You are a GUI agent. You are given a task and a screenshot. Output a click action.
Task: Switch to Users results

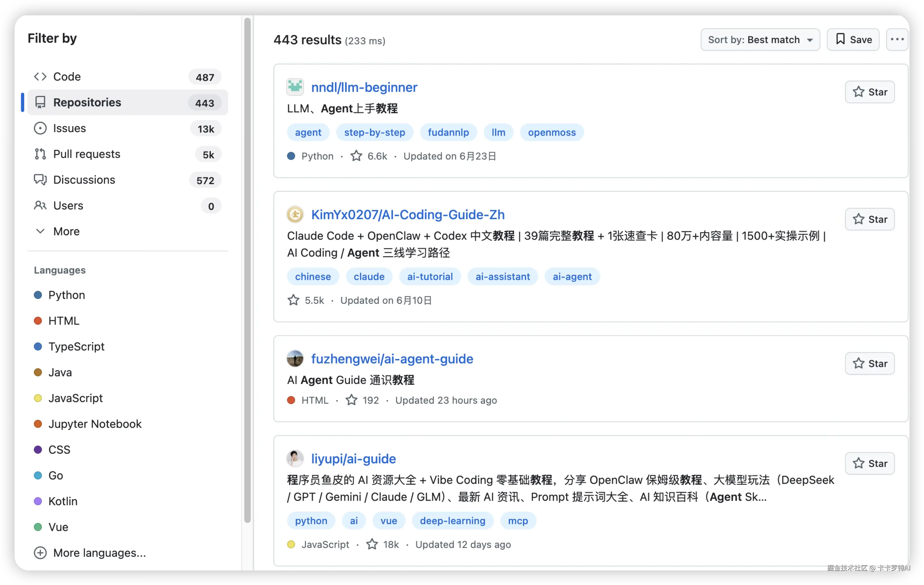point(128,205)
